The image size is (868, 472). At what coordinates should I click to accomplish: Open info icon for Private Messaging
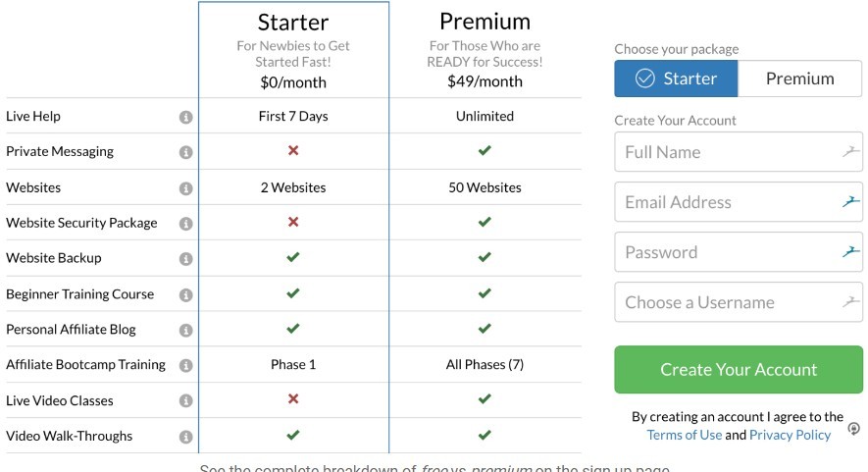(x=186, y=152)
